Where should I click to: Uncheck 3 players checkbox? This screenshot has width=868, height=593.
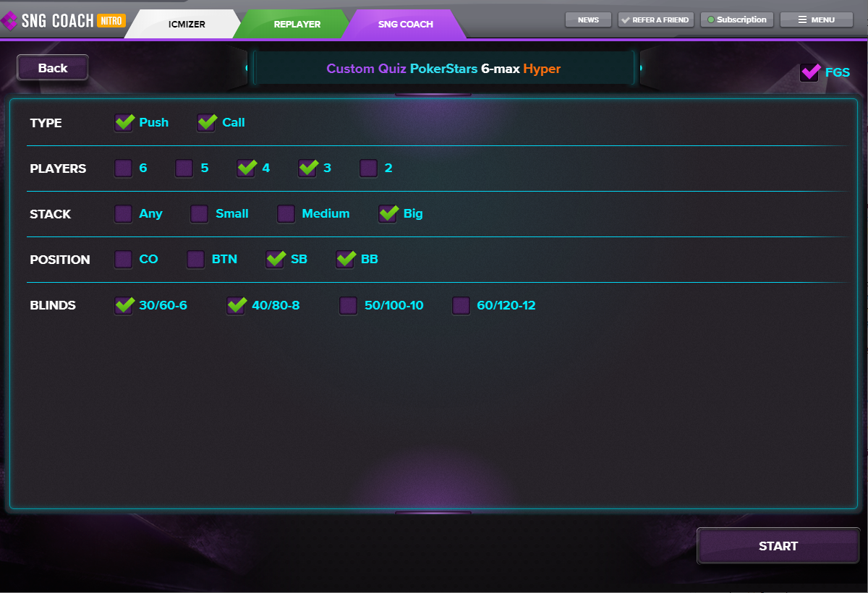point(308,168)
